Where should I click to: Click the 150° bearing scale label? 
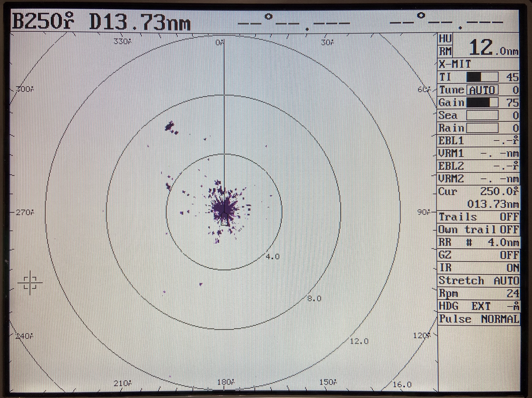328,382
